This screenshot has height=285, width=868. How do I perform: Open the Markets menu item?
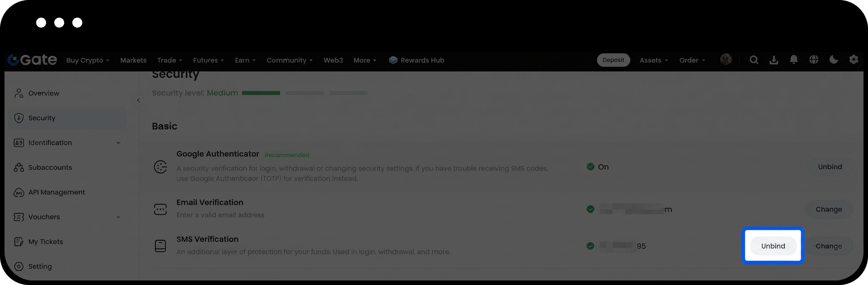133,60
